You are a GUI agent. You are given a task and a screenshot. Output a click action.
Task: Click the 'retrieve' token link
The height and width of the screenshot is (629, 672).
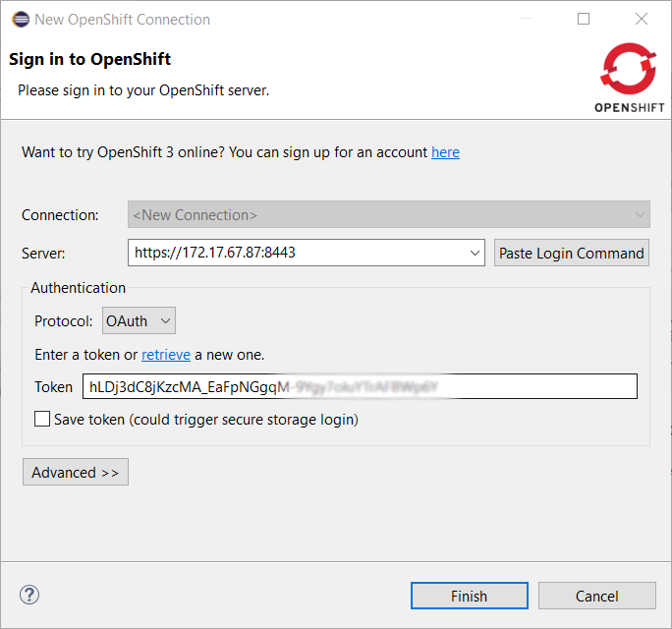point(166,355)
